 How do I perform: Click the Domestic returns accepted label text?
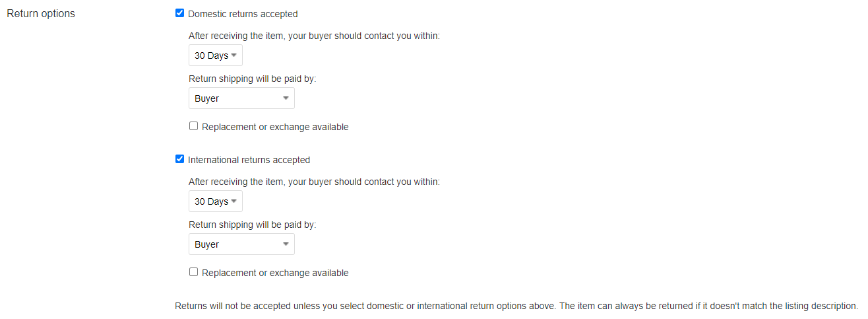click(x=243, y=14)
